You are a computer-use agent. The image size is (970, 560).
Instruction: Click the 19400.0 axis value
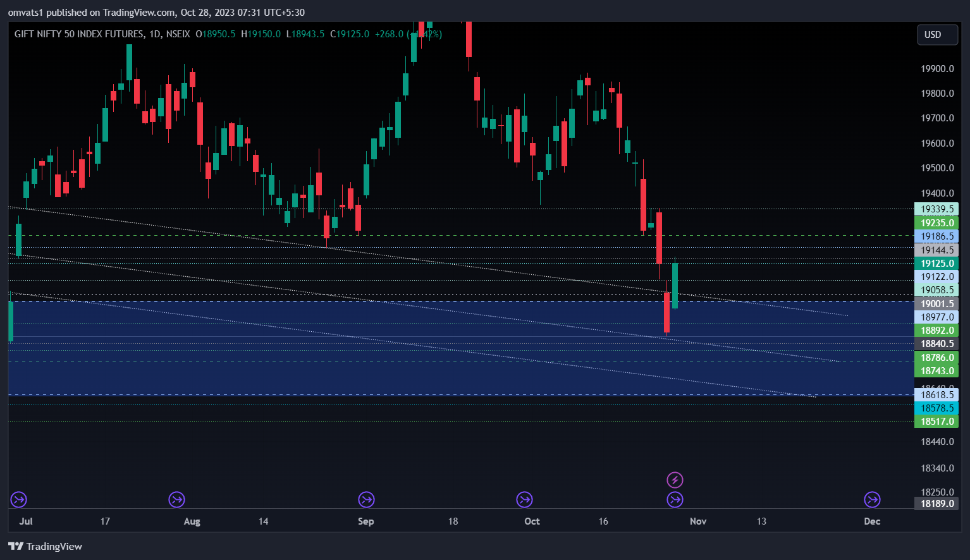(937, 193)
